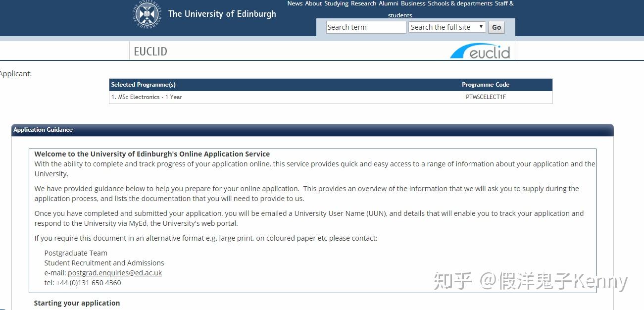
Task: Visit the Staff & students section
Action: (x=503, y=3)
